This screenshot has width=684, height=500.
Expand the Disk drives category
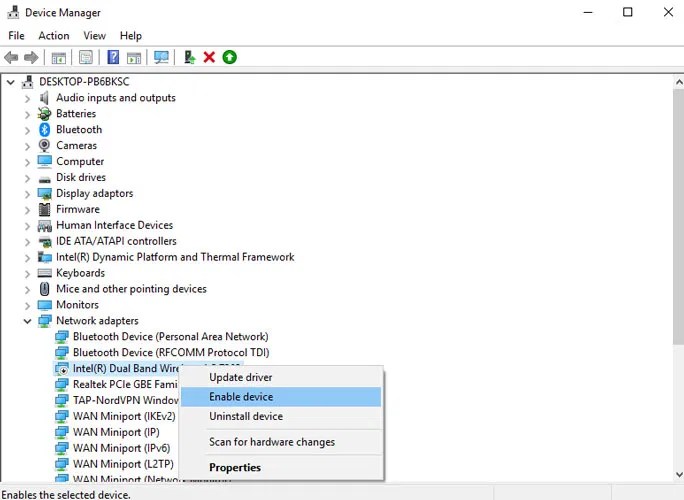(x=27, y=178)
